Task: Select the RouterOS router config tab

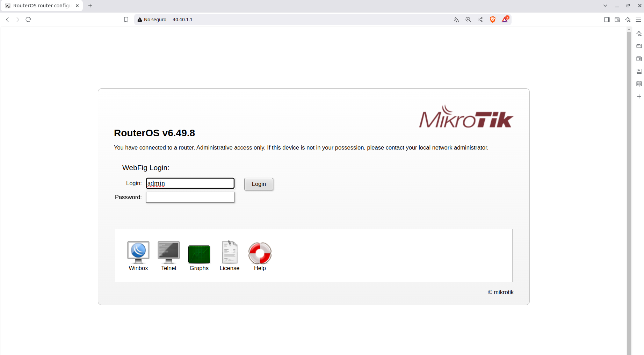Action: (x=42, y=6)
